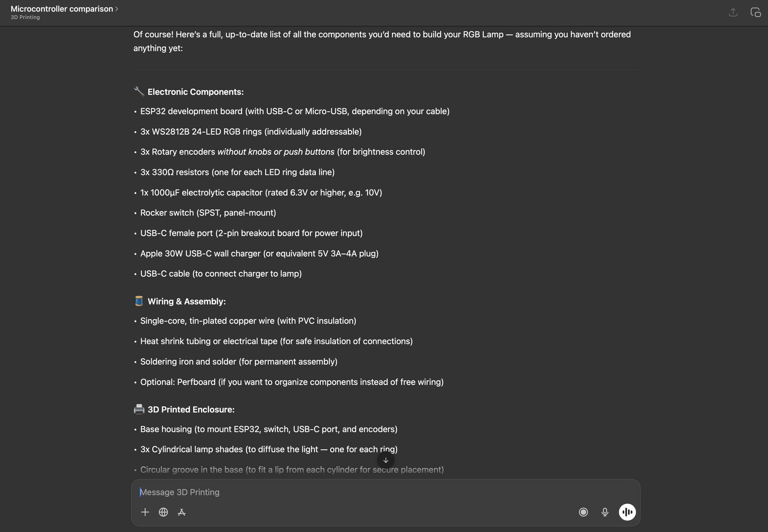Jump to bottom with the down-arrow button
Image resolution: width=768 pixels, height=532 pixels.
[x=386, y=460]
